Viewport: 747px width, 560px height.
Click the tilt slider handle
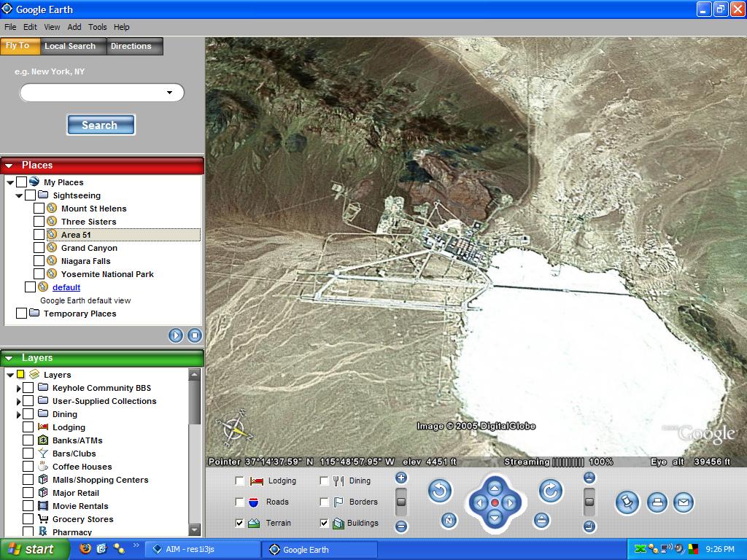[589, 502]
